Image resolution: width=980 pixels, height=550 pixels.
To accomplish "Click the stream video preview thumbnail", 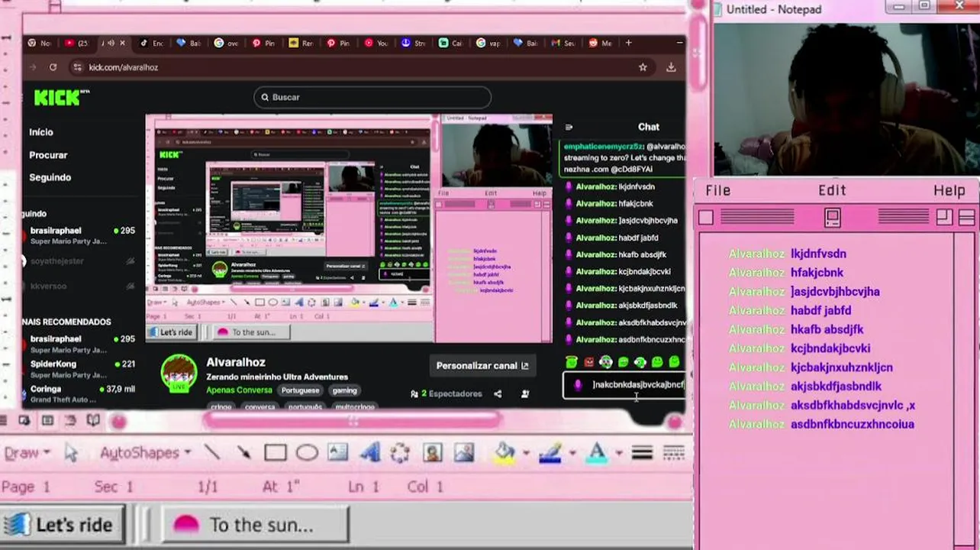I will (x=349, y=229).
